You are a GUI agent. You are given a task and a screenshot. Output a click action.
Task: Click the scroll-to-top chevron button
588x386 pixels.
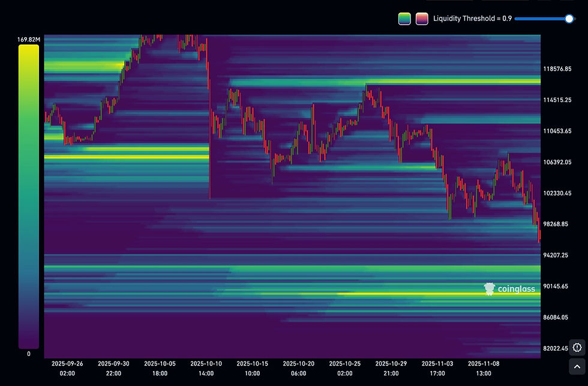pos(577,367)
